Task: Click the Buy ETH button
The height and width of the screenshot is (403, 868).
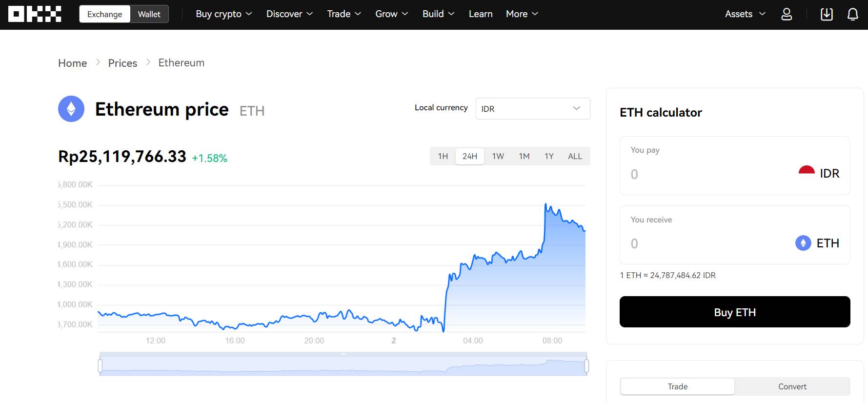Action: (x=735, y=312)
